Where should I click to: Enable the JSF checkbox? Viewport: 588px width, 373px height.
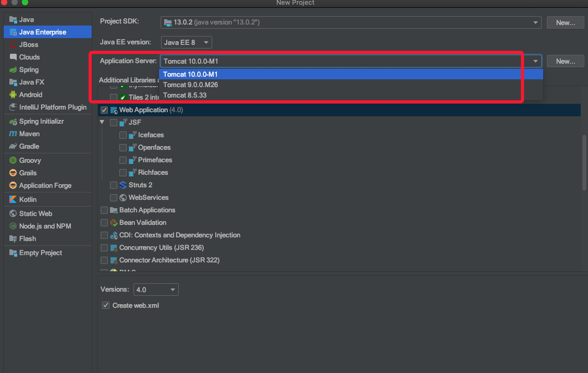click(114, 123)
